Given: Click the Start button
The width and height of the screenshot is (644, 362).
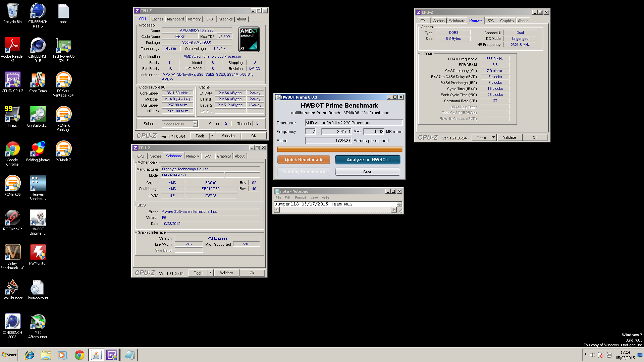Looking at the screenshot, I should 9,355.
